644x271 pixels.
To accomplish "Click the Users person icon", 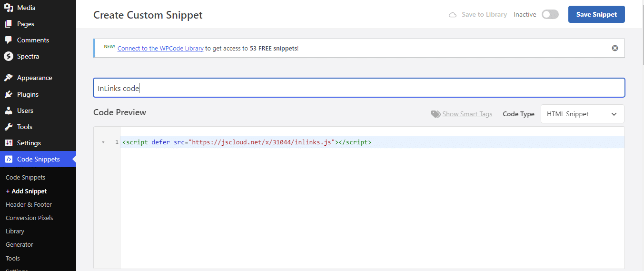I will [x=9, y=110].
